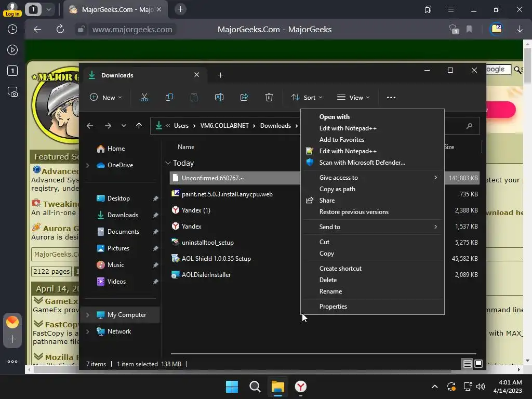The image size is (532, 399).
Task: Click the Cut scissors icon in Explorer toolbar
Action: coord(144,97)
